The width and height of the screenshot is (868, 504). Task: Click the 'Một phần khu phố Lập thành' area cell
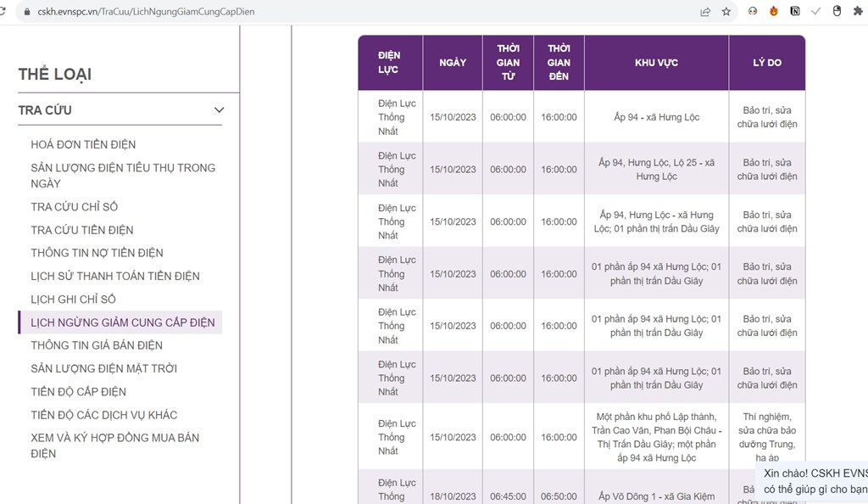[x=657, y=437]
